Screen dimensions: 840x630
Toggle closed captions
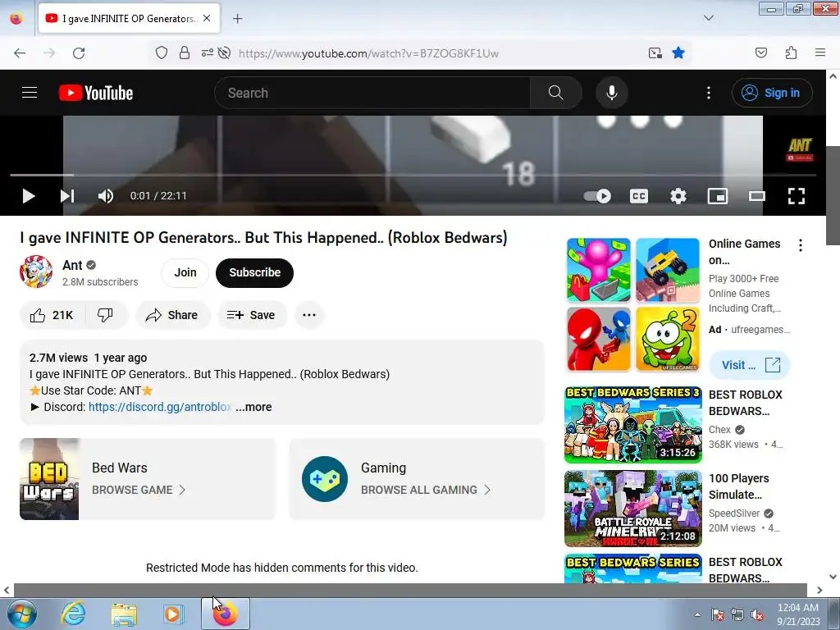tap(638, 196)
